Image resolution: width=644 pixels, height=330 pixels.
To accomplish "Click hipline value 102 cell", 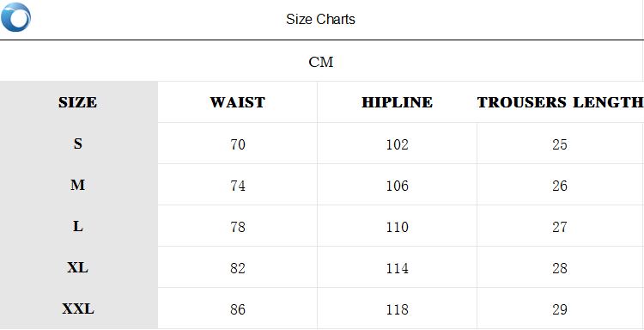I will pos(398,144).
